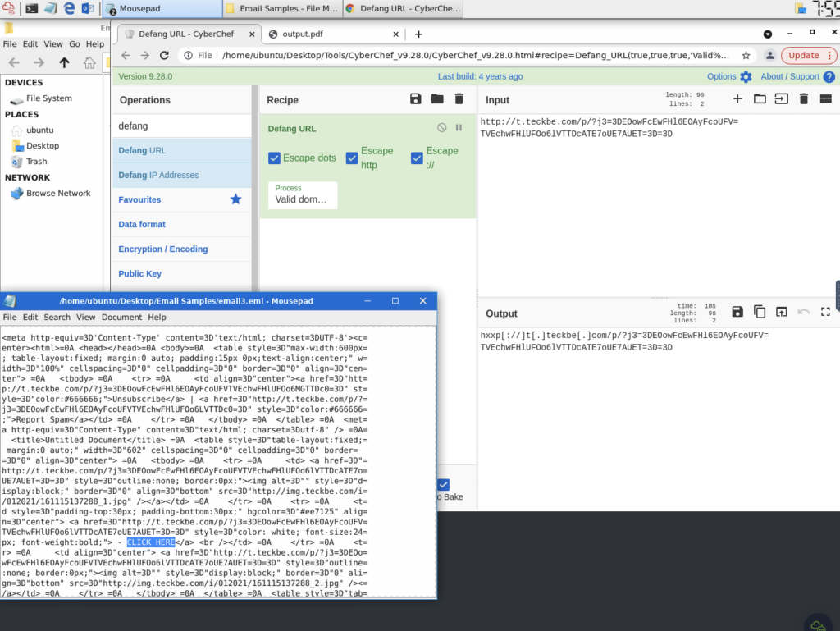
Task: Save output to file
Action: [737, 312]
